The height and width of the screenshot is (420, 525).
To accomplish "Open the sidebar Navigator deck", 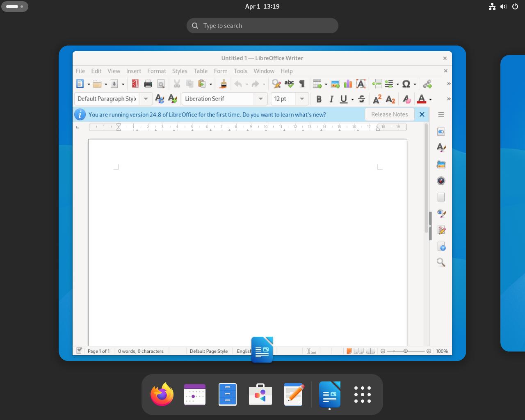I will click(x=441, y=181).
